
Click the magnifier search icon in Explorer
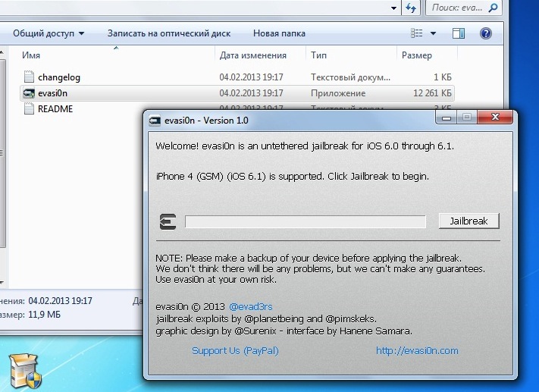coord(493,8)
